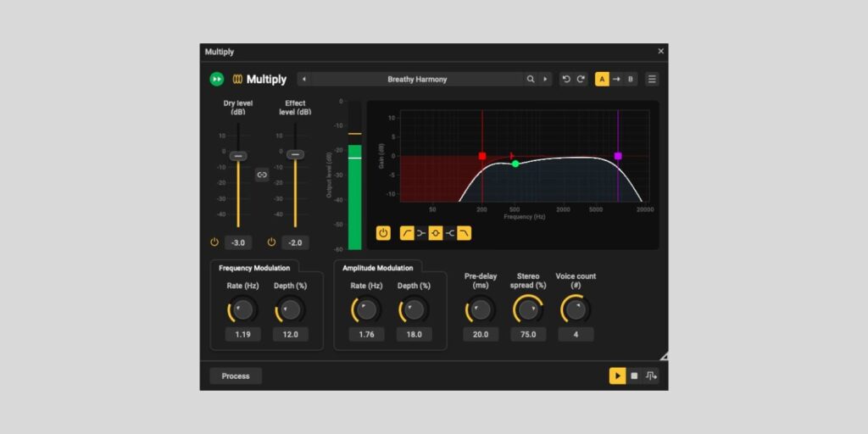Viewport: 868px width, 434px height.
Task: Click the Pre-delay knob
Action: click(x=481, y=310)
